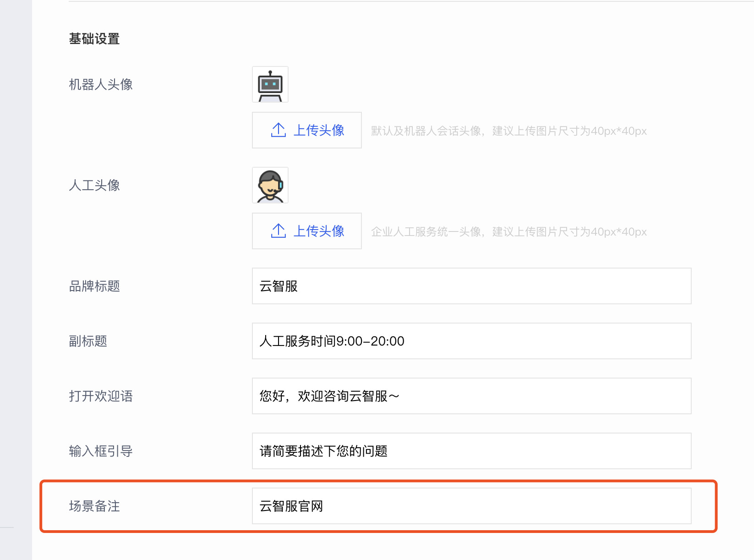Click the robot avatar thumbnail
This screenshot has height=560, width=754.
click(270, 84)
